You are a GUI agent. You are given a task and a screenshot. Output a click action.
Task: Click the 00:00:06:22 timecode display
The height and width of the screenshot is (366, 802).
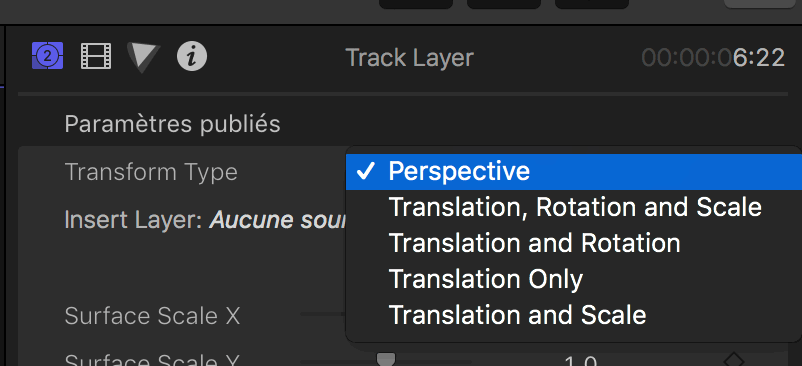713,57
